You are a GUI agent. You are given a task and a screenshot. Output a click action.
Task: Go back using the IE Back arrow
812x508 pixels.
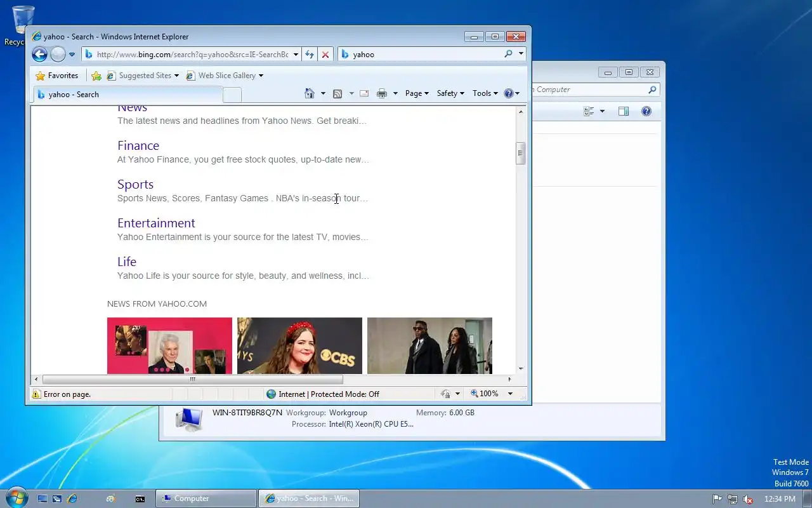pos(39,55)
